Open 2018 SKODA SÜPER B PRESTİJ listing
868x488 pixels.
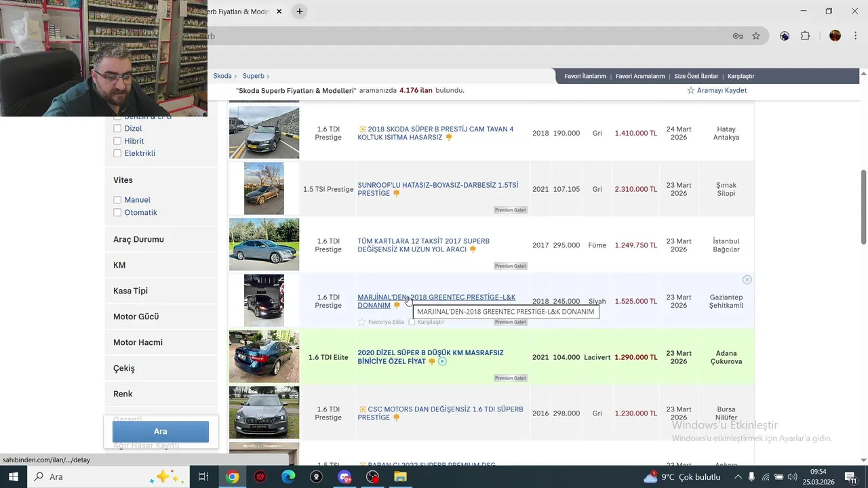tap(435, 133)
